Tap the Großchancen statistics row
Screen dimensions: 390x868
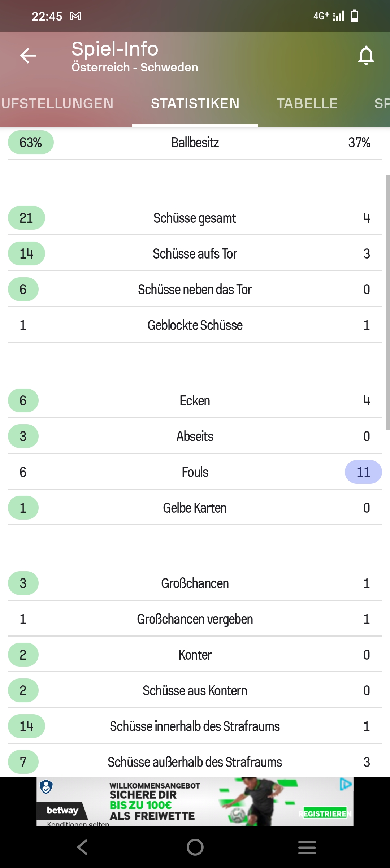(x=195, y=583)
